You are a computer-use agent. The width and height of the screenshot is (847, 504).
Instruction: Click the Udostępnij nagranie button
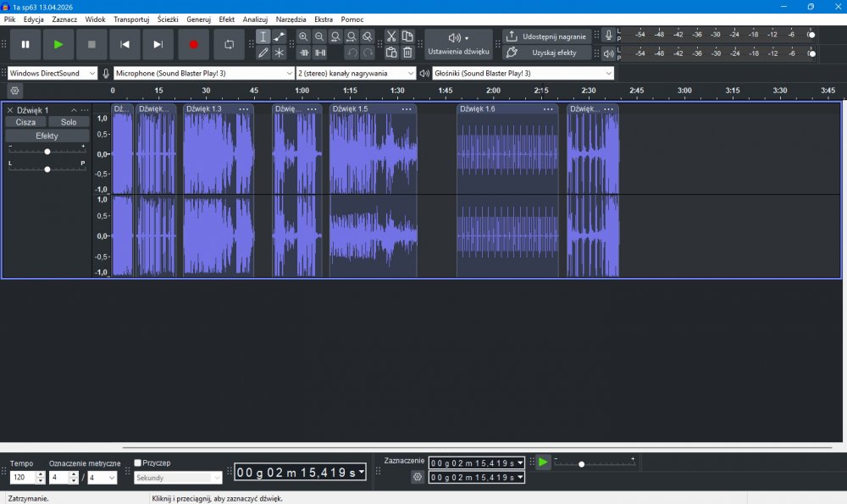pyautogui.click(x=546, y=36)
